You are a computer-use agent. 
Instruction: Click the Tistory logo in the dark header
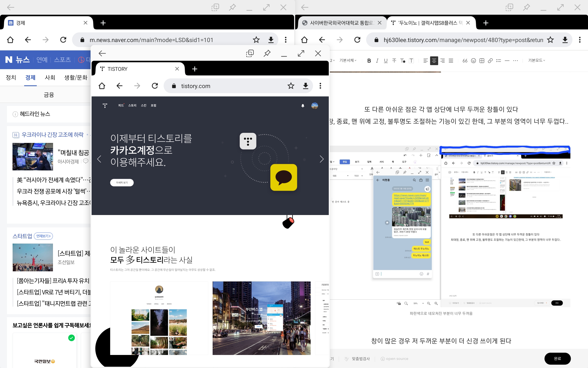[105, 105]
